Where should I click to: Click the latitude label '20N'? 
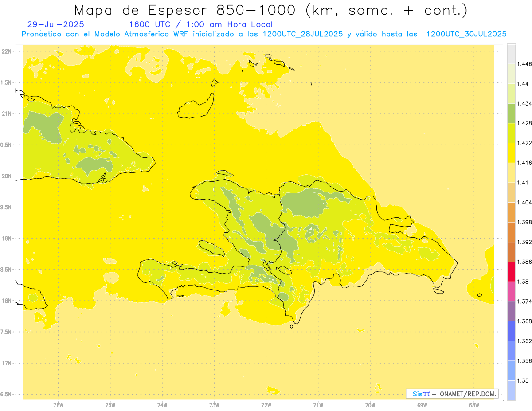pos(7,176)
